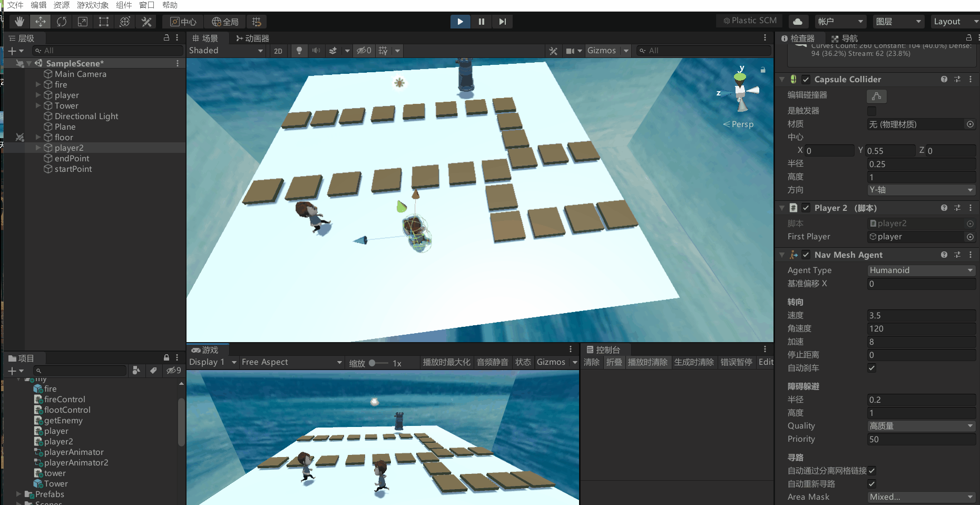Select playerAnimator2 asset
The height and width of the screenshot is (505, 980).
pyautogui.click(x=76, y=462)
